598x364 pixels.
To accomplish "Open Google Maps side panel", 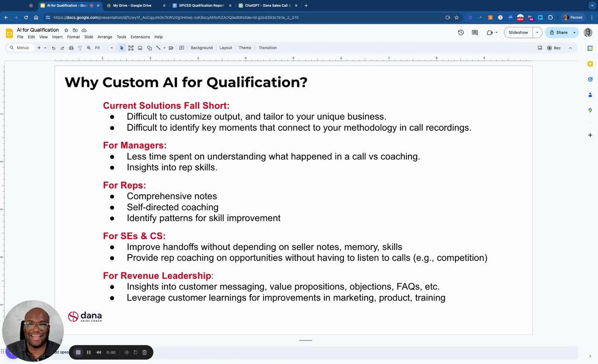I will point(590,111).
